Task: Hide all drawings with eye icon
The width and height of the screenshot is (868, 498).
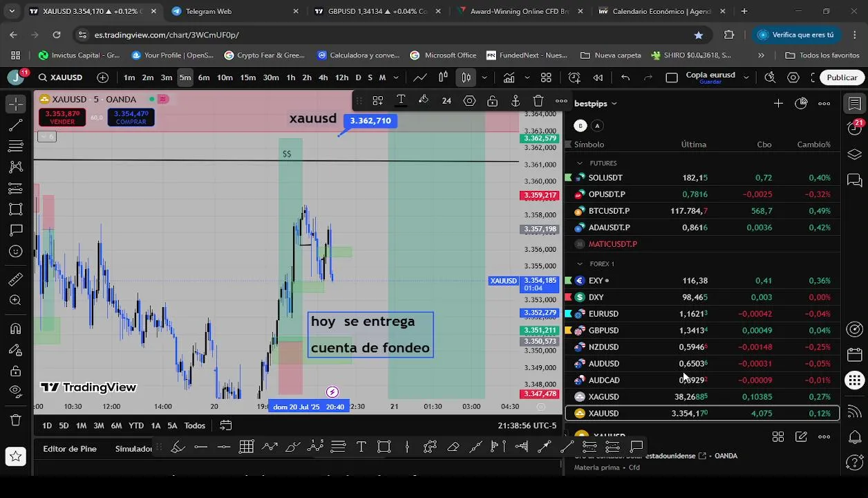Action: pyautogui.click(x=16, y=391)
